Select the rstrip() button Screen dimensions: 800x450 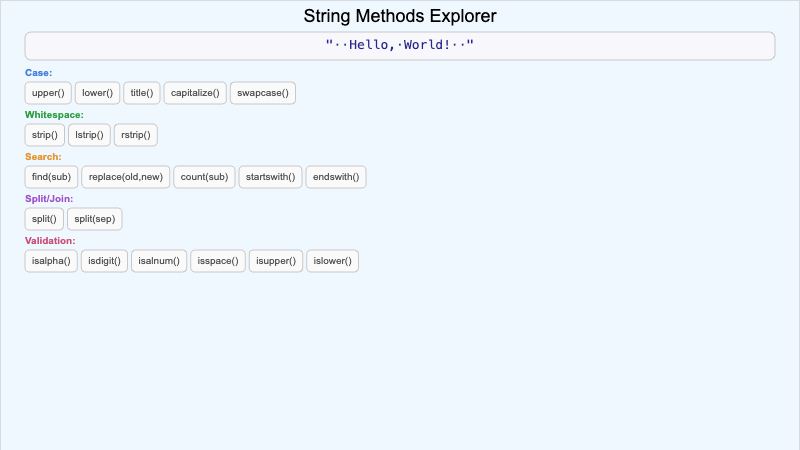136,135
